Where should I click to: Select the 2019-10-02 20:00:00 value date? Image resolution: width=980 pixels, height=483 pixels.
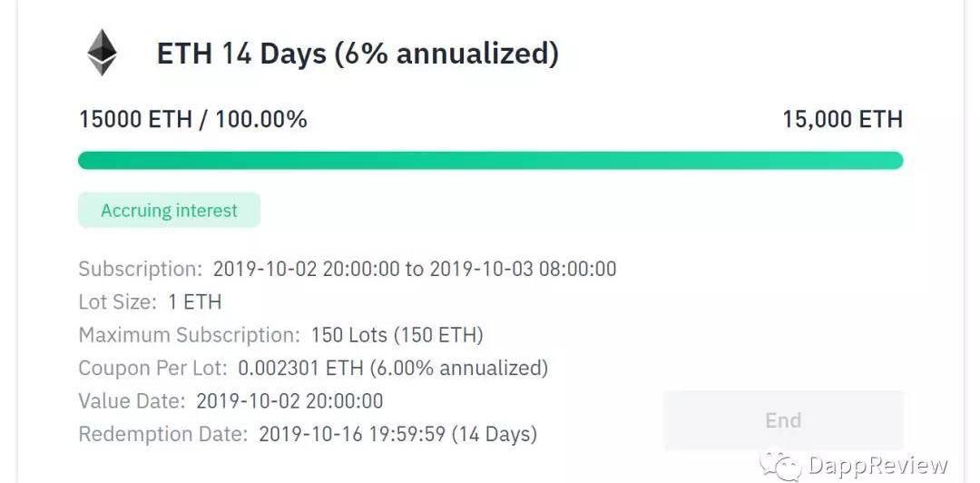289,400
